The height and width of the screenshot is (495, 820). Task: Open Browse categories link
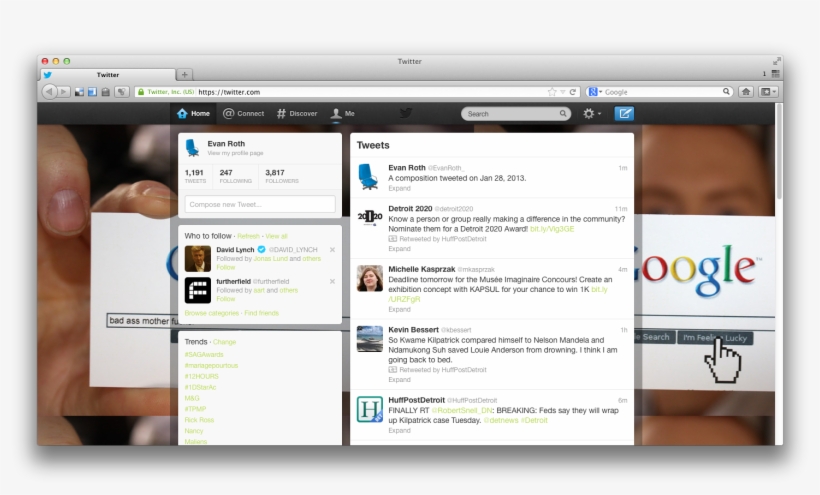coord(211,313)
